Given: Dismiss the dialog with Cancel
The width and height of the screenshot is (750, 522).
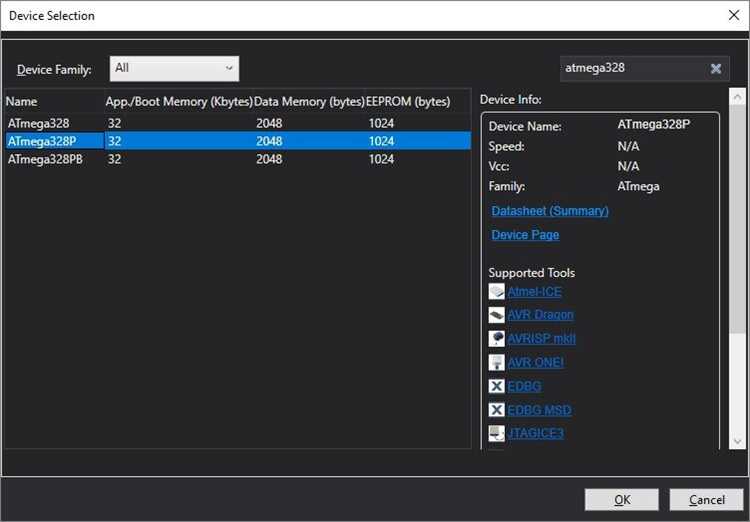Looking at the screenshot, I should click(x=706, y=500).
